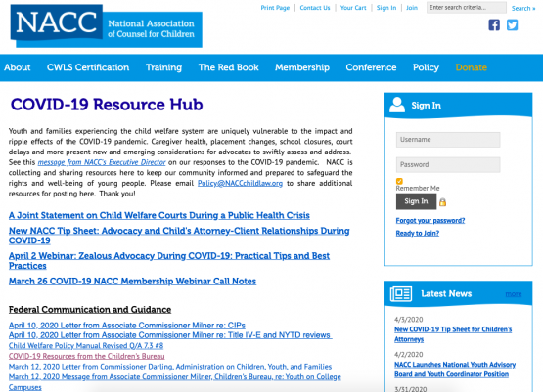
Task: Click the Sign In link in top bar
Action: pyautogui.click(x=386, y=8)
